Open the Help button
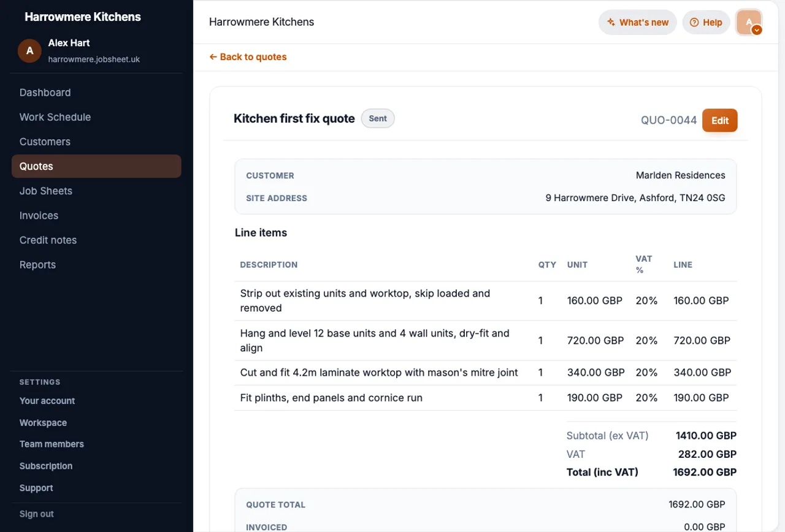 tap(706, 23)
